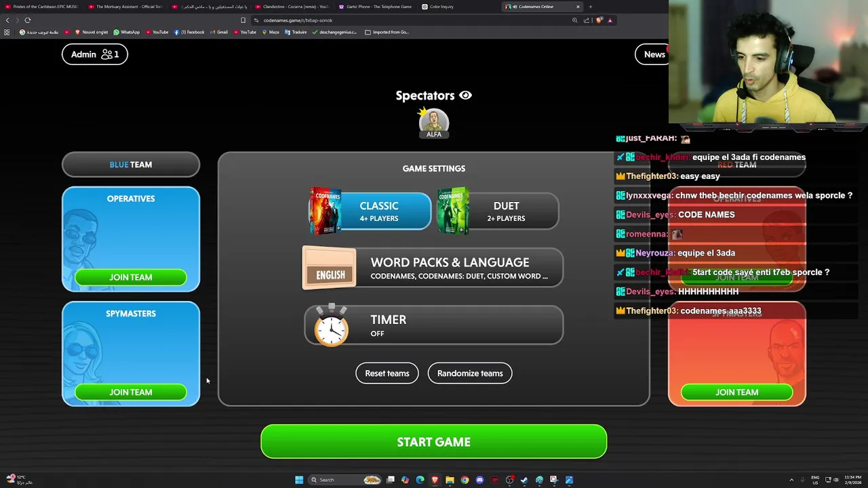Open File Explorer from the taskbar
The width and height of the screenshot is (868, 488).
point(450,480)
